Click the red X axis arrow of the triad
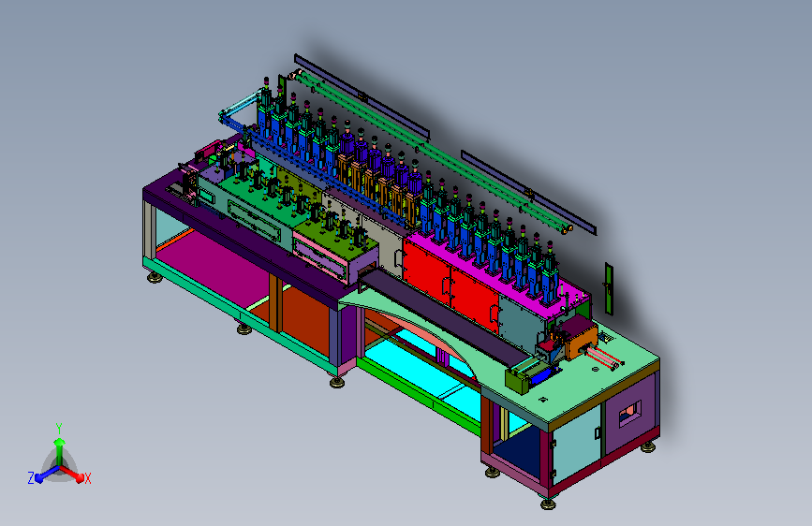Screen dimensions: 812x526 (x=73, y=474)
